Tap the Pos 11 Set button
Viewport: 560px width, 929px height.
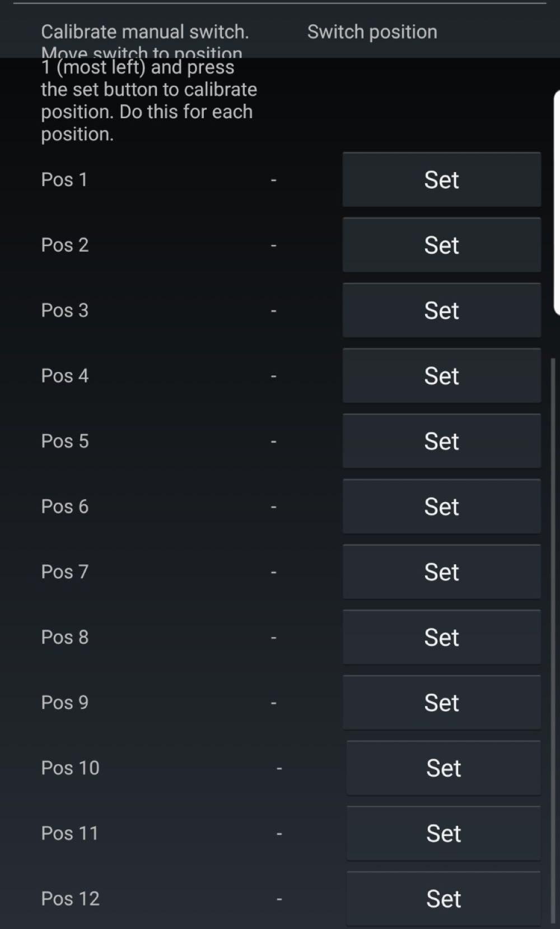click(443, 833)
